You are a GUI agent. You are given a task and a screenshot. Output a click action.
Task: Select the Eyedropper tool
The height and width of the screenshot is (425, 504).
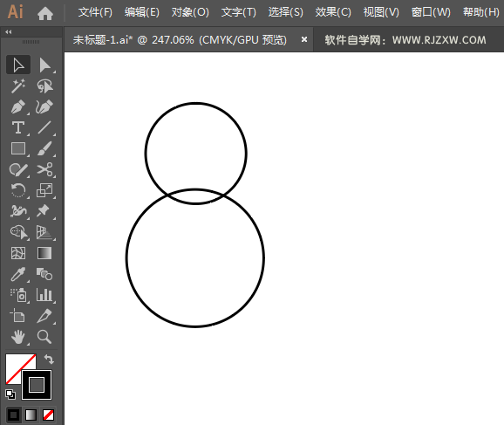tap(18, 274)
